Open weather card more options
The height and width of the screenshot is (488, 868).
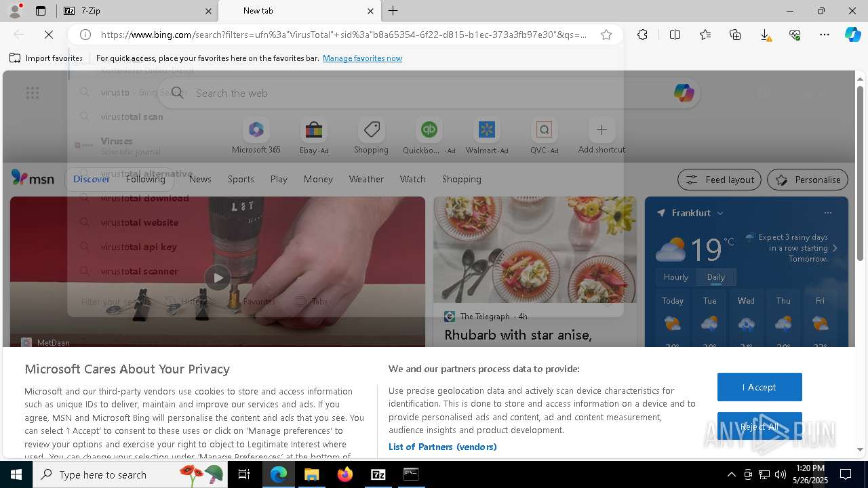(828, 213)
